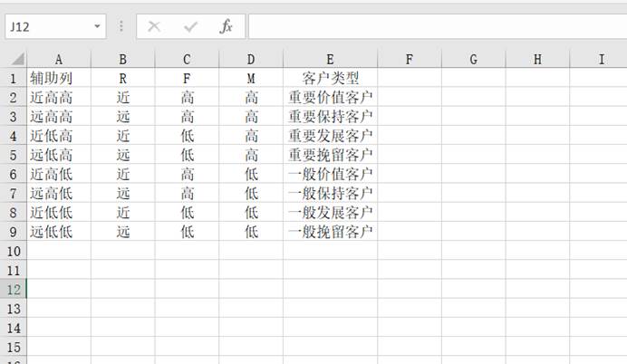Select row 12 header
The image size is (627, 364).
coord(14,289)
